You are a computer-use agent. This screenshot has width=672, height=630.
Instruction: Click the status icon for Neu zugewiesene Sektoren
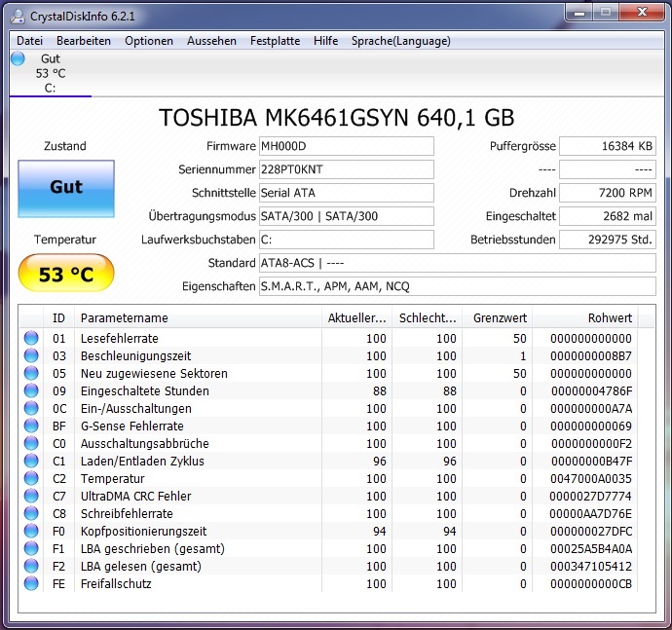click(x=31, y=373)
